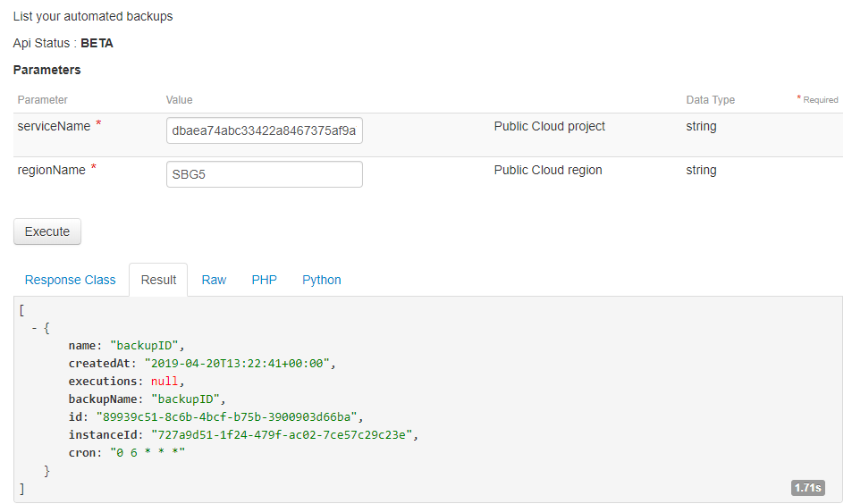Switch to the Response Class tab
This screenshot has width=852, height=504.
click(70, 280)
